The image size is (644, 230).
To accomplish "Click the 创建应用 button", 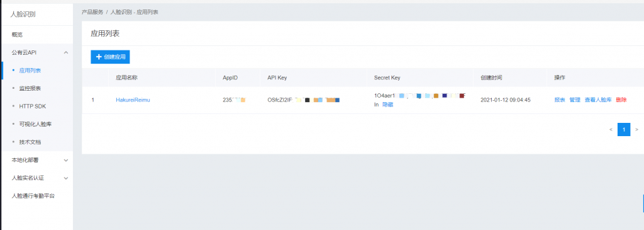I will (110, 57).
